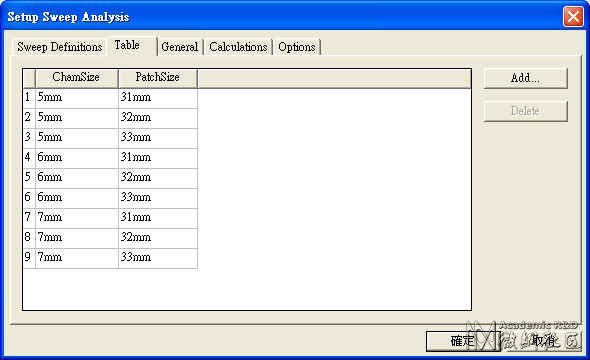The width and height of the screenshot is (590, 360).
Task: Click the Add... button
Action: [525, 78]
